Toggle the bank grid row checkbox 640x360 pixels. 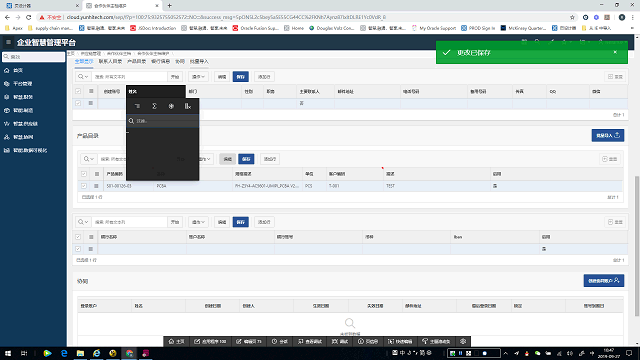(x=78, y=249)
